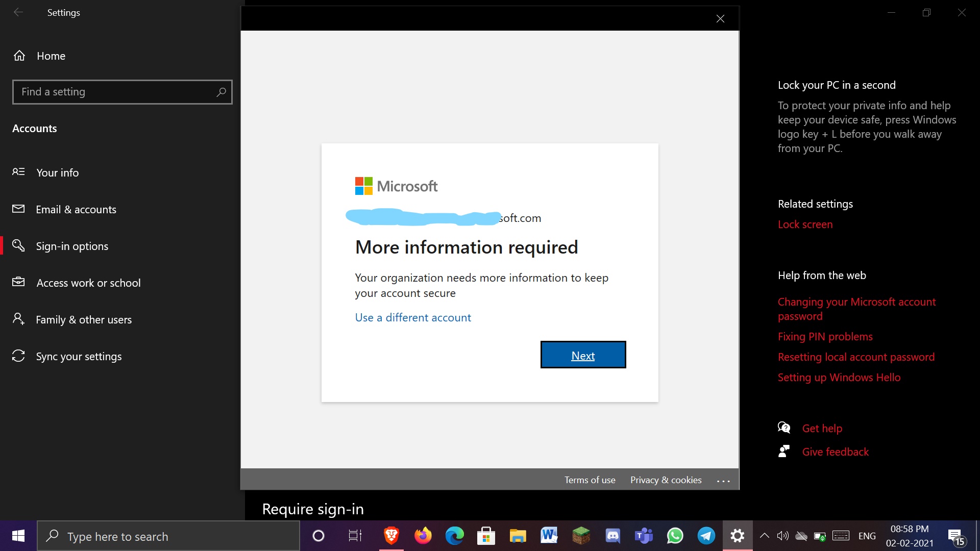This screenshot has height=551, width=980.
Task: Open the ellipsis more options in dialog footer
Action: (723, 480)
